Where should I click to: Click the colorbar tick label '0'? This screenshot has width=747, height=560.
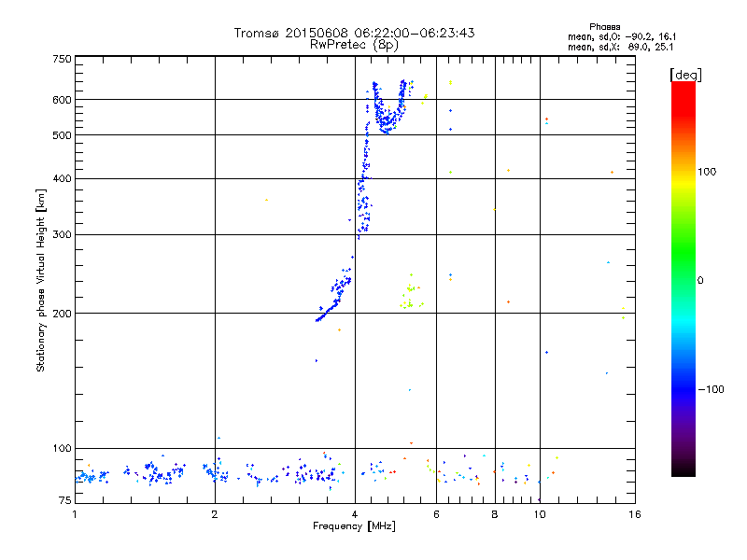point(700,281)
